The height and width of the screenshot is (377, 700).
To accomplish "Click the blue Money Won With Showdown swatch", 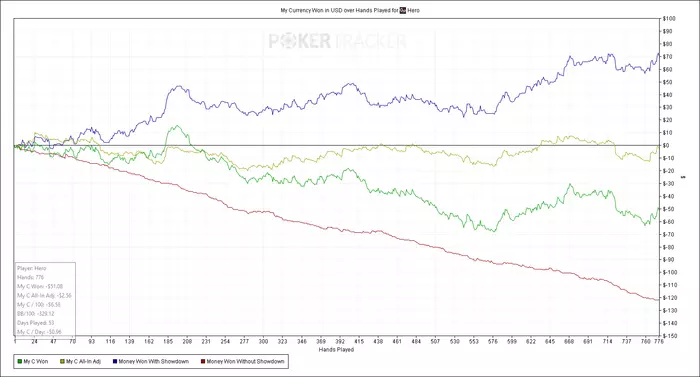I will (x=115, y=361).
